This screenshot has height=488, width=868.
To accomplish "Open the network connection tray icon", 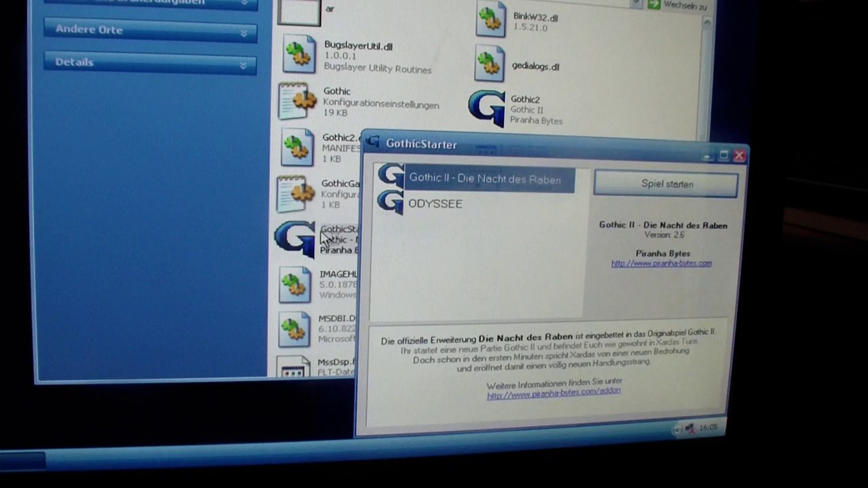I will coord(689,428).
